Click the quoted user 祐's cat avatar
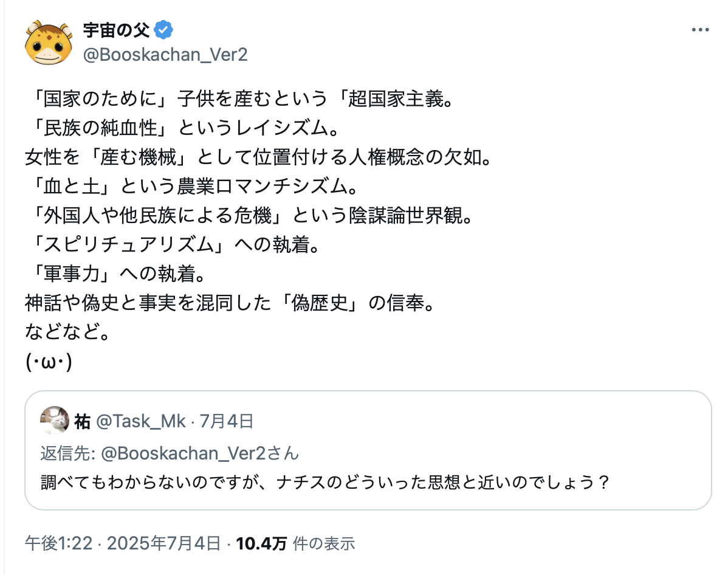This screenshot has width=728, height=575. click(55, 421)
